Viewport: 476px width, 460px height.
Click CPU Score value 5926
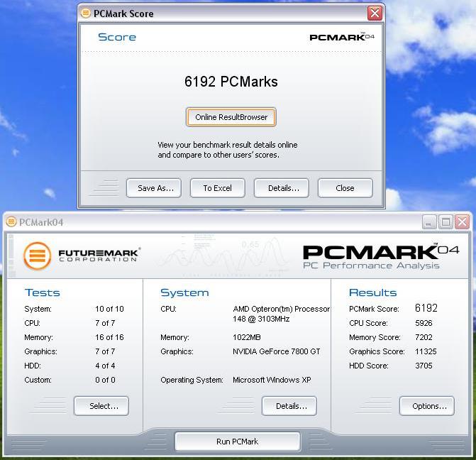point(424,323)
